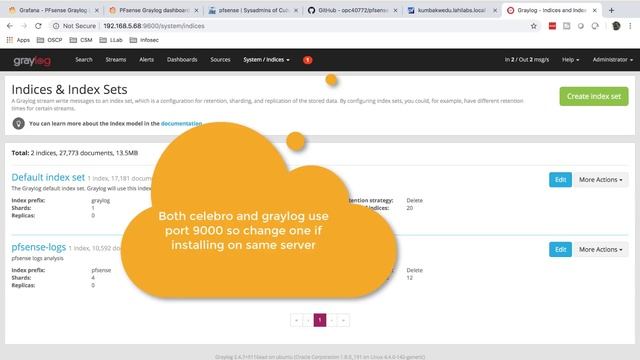
Task: Open Sources in Graylog navbar
Action: point(220,60)
